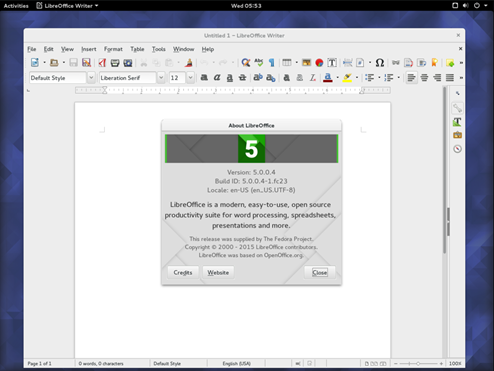Toggle Align Right
This screenshot has height=371, width=494.
437,78
